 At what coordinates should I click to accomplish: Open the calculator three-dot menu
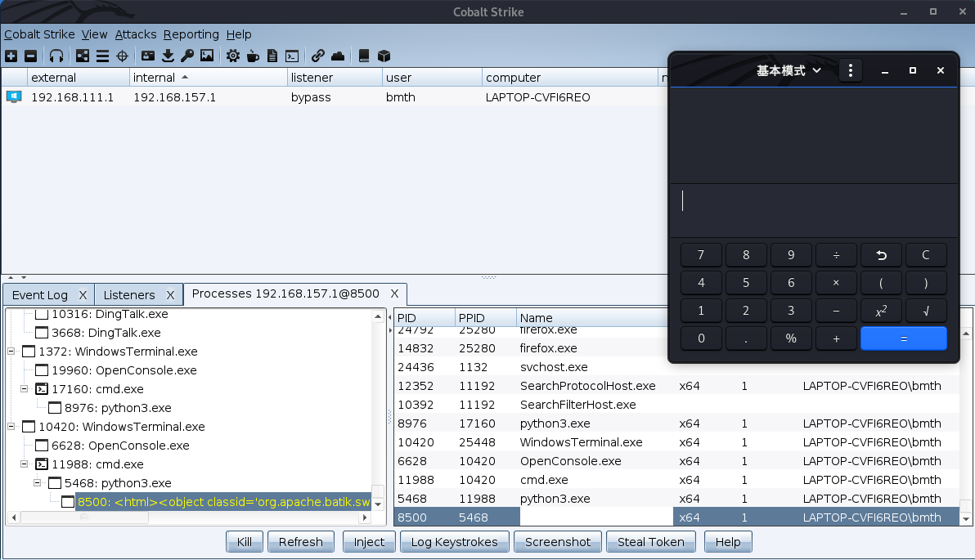point(851,70)
